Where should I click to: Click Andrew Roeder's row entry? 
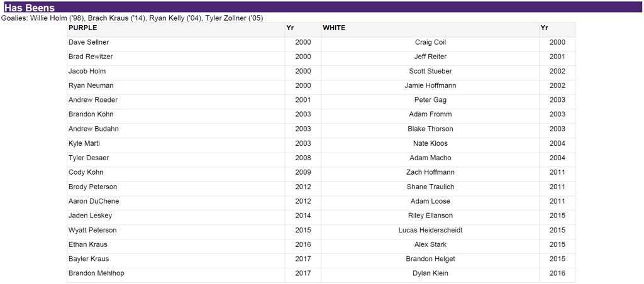[x=93, y=101]
